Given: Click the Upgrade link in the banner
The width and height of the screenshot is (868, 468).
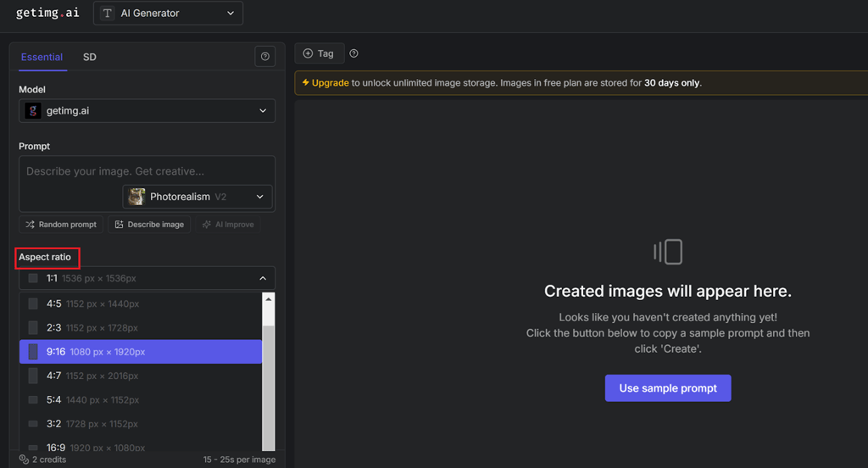Looking at the screenshot, I should click(330, 83).
